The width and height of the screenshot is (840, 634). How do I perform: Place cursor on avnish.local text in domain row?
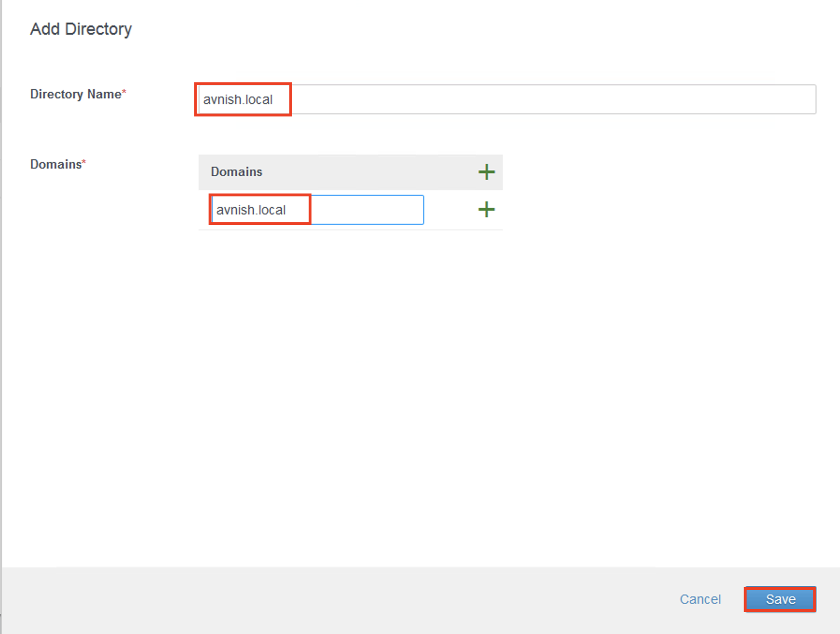pos(251,210)
